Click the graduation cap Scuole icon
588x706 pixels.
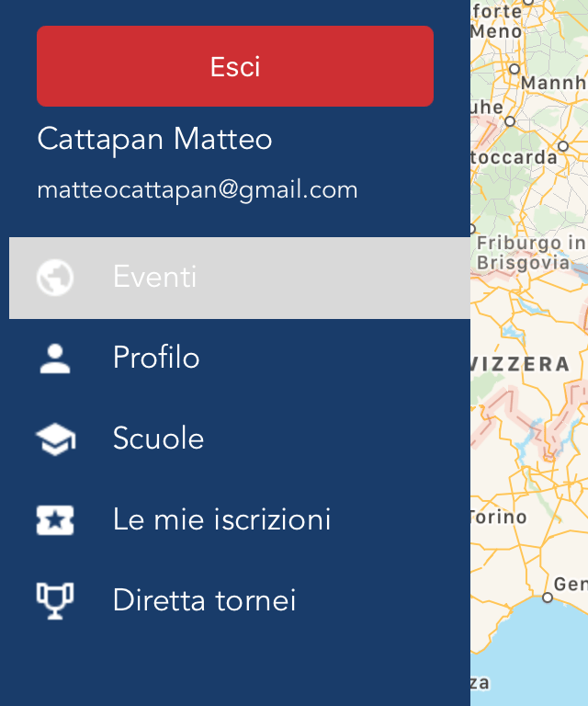point(55,439)
